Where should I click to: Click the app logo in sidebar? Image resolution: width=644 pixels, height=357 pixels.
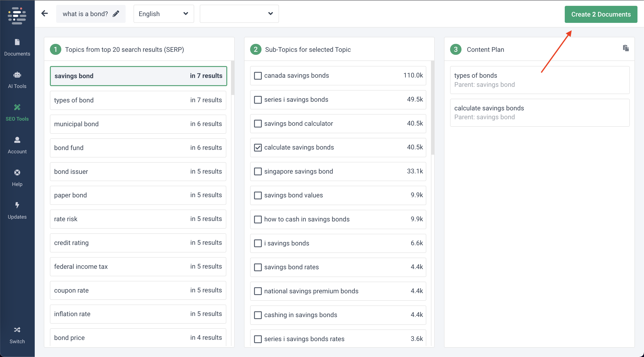[17, 16]
